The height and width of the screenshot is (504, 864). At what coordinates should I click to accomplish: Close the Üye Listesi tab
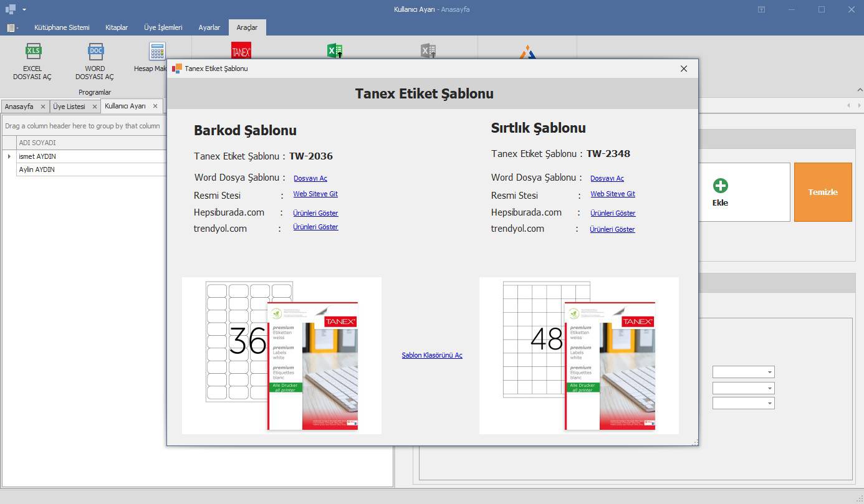click(x=95, y=107)
